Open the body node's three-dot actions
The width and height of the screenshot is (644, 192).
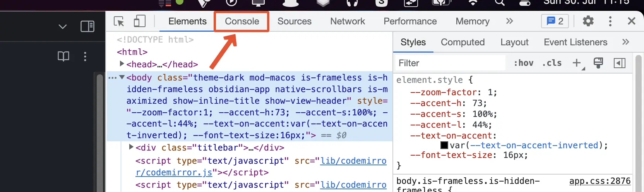click(x=112, y=78)
